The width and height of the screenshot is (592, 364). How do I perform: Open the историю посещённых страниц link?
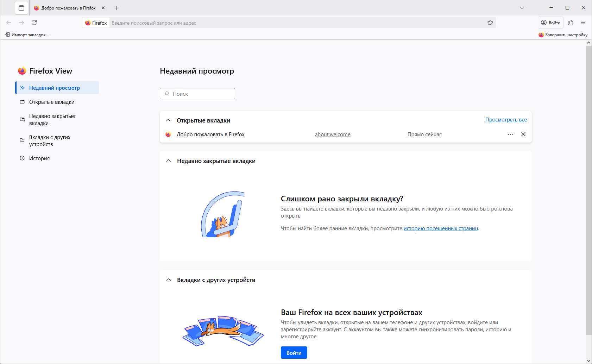[441, 228]
